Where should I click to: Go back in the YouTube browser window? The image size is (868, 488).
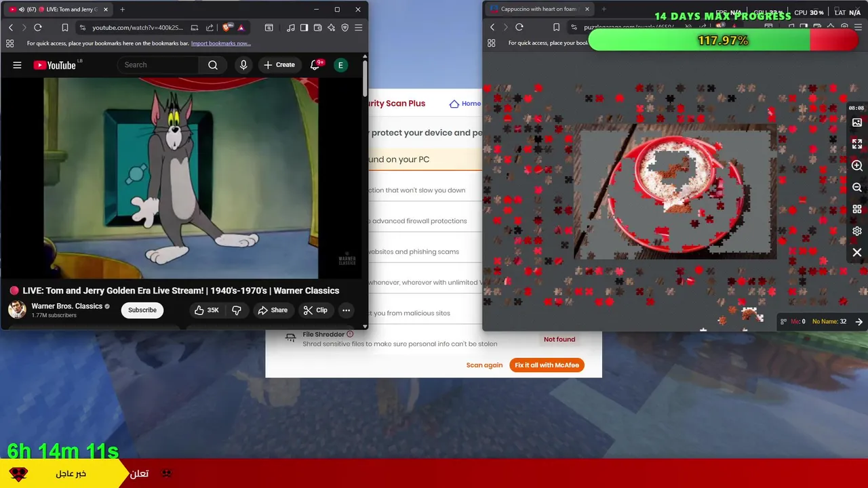11,28
